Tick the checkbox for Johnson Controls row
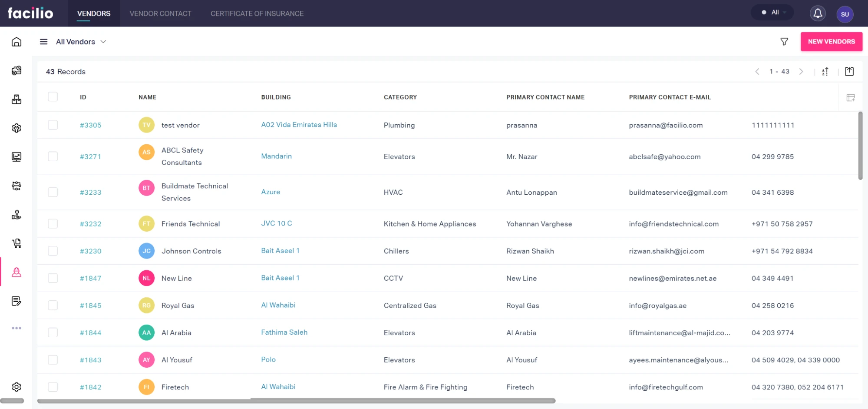 tap(53, 251)
